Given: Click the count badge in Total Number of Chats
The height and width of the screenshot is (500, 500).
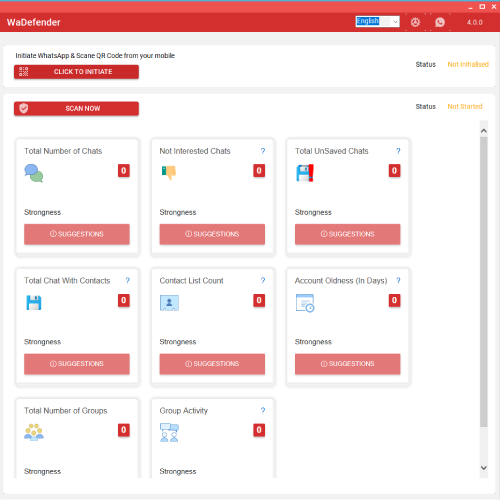Looking at the screenshot, I should point(124,171).
